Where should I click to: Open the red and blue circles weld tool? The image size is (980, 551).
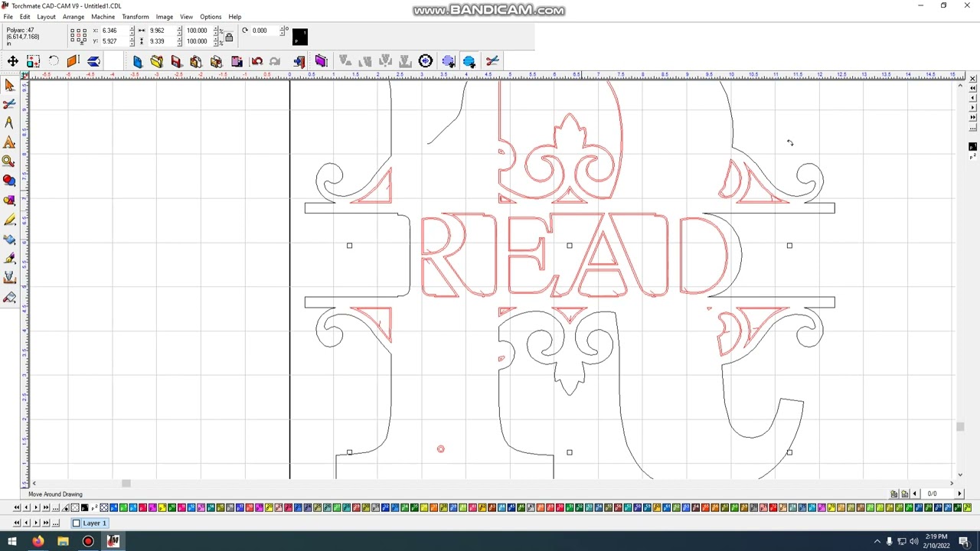click(9, 181)
